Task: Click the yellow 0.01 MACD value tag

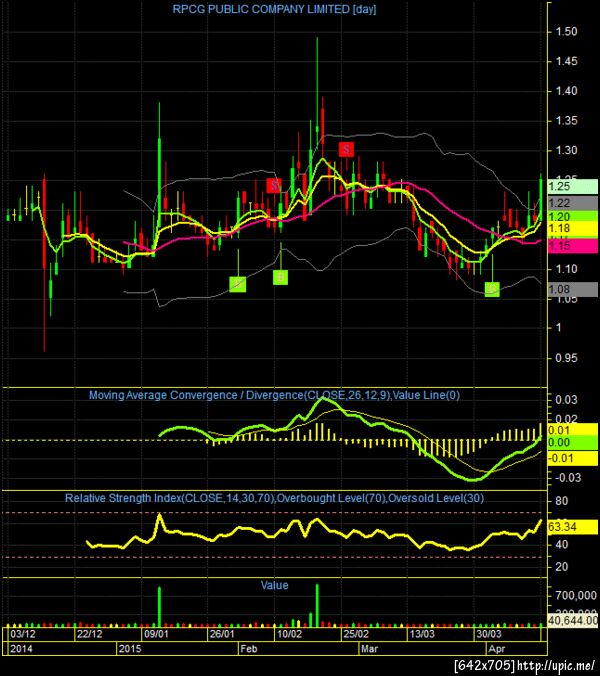Action: (x=572, y=430)
